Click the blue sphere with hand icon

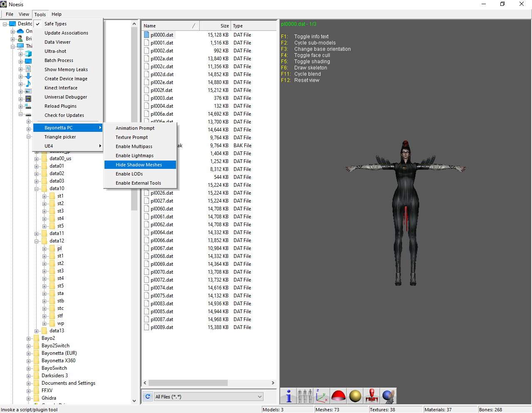(x=388, y=396)
